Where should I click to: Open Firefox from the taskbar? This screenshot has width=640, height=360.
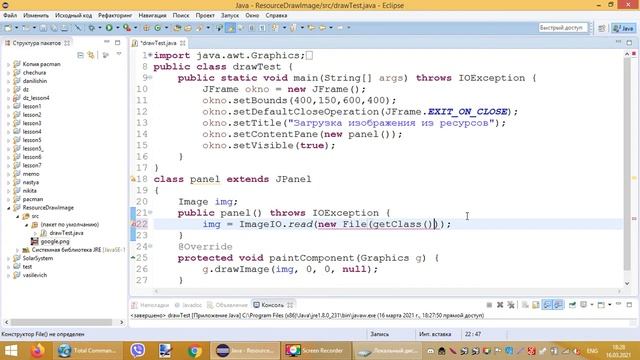coord(37,351)
